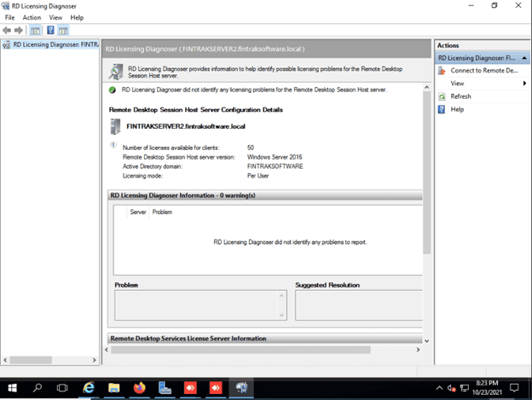The height and width of the screenshot is (400, 532).
Task: Click the FINTRAKSERVER2.fintraksoftware.local server name
Action: 186,126
